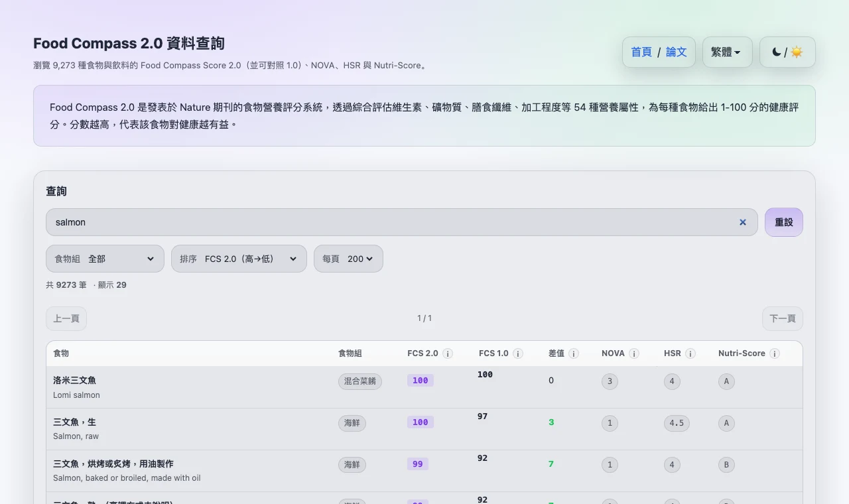Click the Food Compass 2.0 資料查詢 page title
Image resolution: width=849 pixels, height=504 pixels.
pos(129,44)
